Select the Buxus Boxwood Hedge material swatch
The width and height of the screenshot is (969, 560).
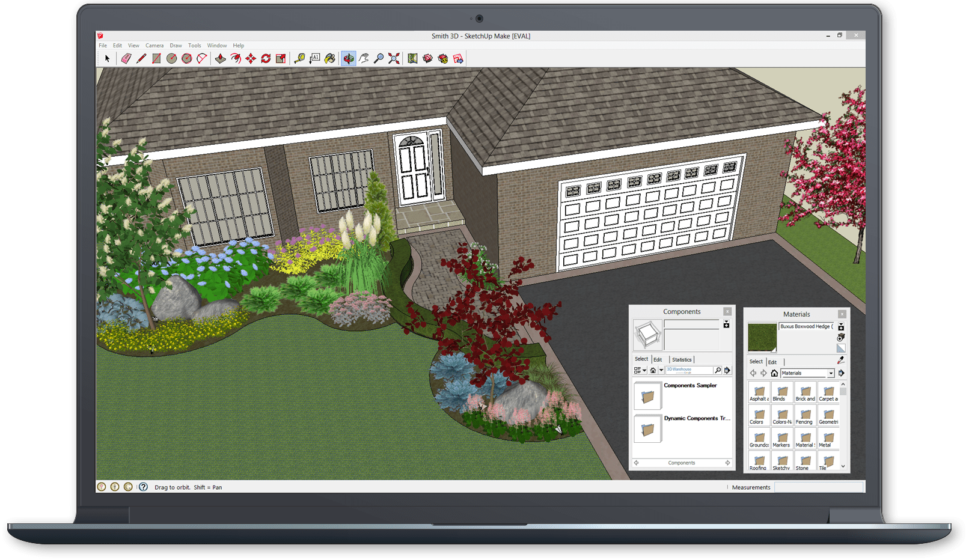tap(762, 336)
